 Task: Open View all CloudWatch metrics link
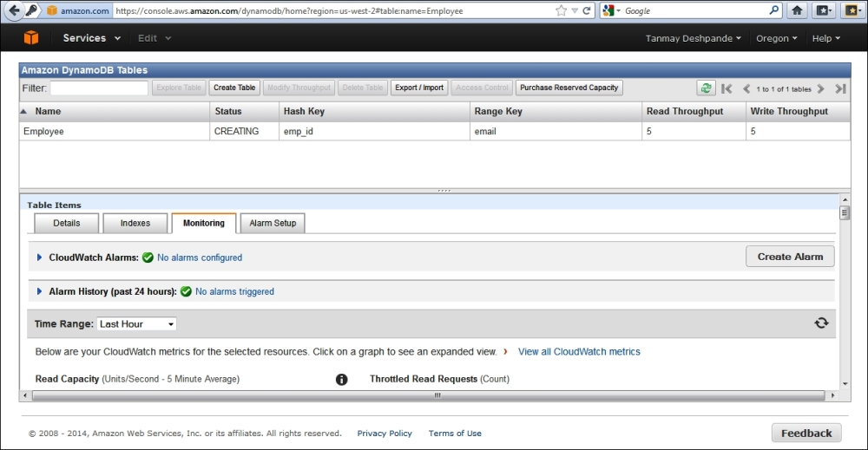(x=579, y=352)
